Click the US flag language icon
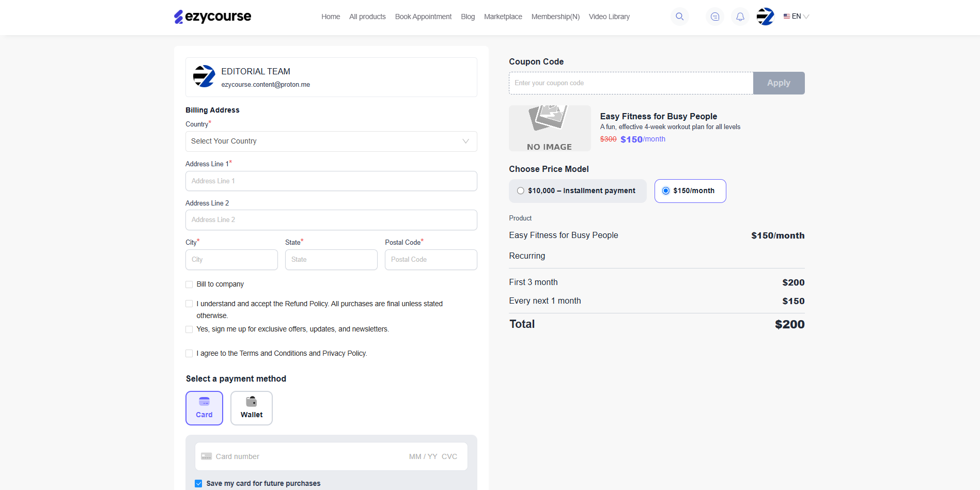980x490 pixels. point(787,17)
